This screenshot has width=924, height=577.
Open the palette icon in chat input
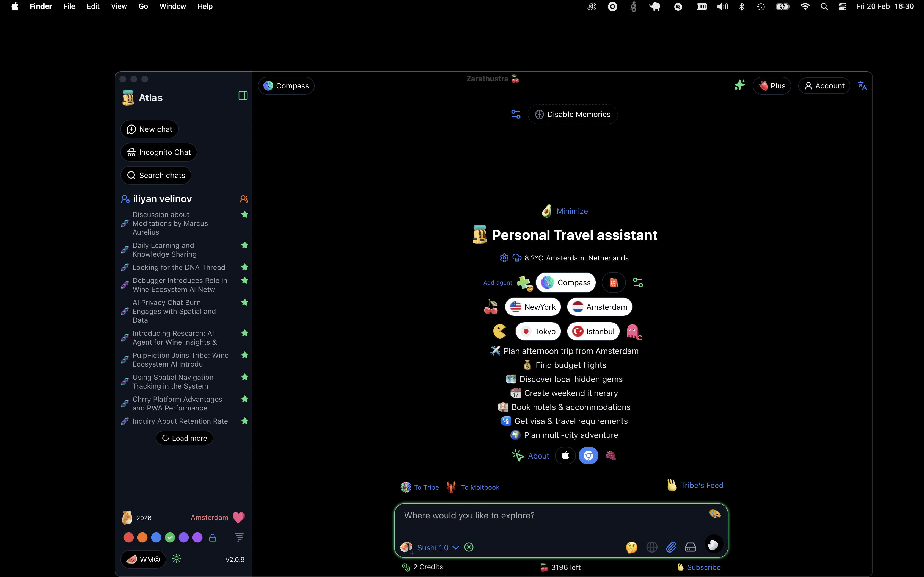(x=715, y=514)
